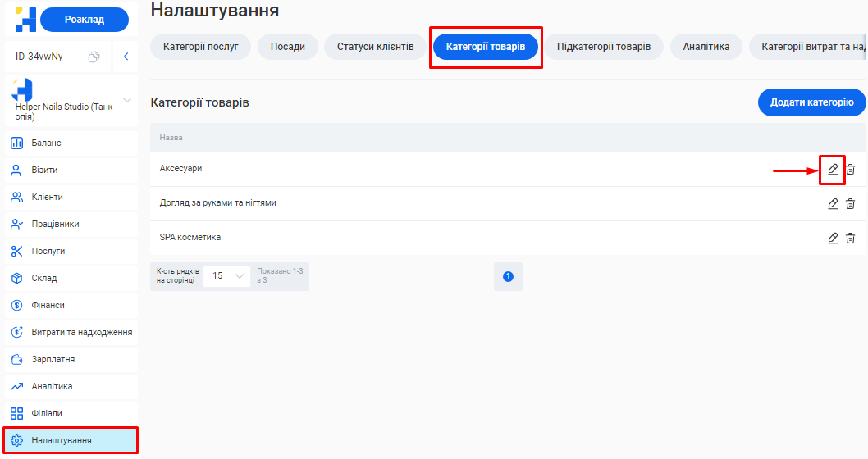
Task: Copy the ID 34vwNy using copy icon
Action: [94, 57]
